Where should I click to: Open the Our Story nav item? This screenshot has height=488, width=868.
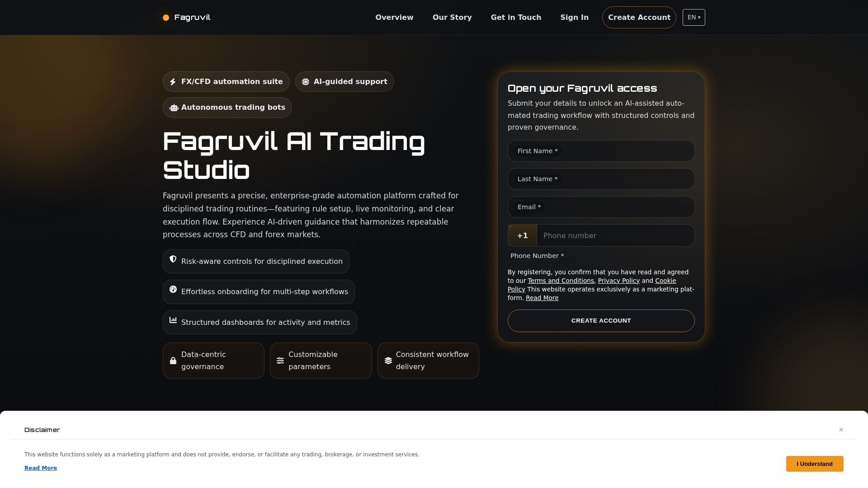click(452, 18)
